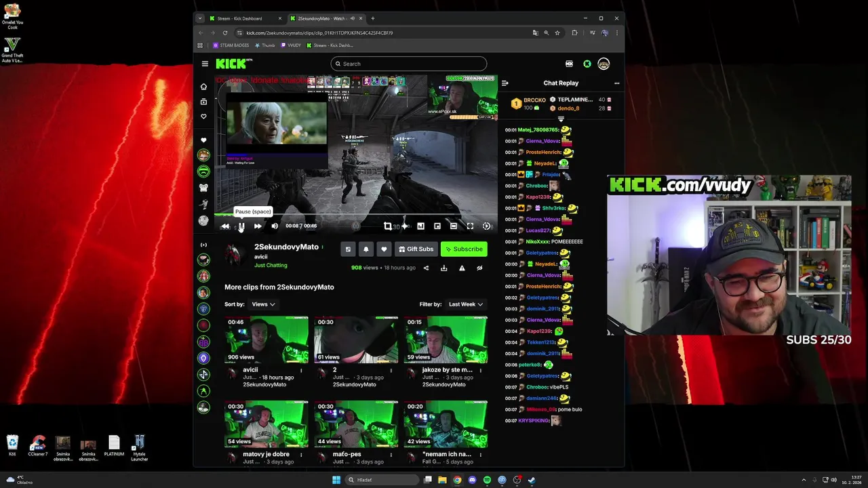This screenshot has width=868, height=488.
Task: Open STEAM BADGES bookmark
Action: coord(231,45)
